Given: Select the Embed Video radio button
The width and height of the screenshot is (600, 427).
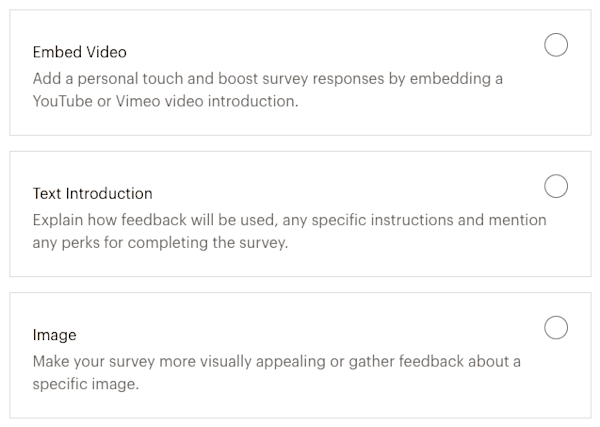Looking at the screenshot, I should point(556,44).
